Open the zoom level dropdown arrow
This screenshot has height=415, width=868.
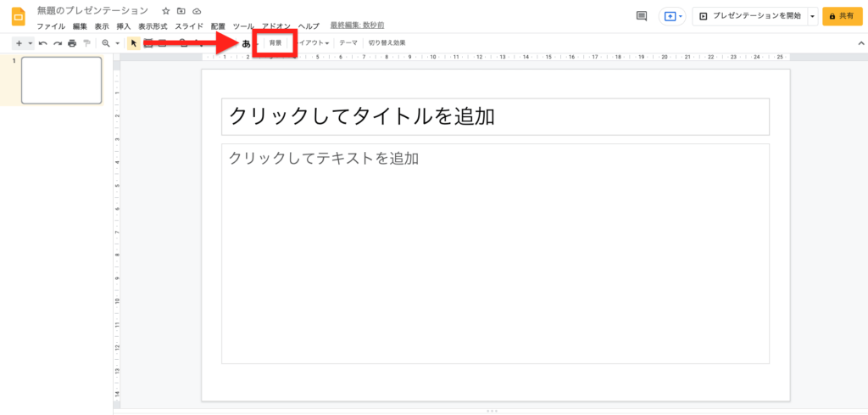coord(117,43)
